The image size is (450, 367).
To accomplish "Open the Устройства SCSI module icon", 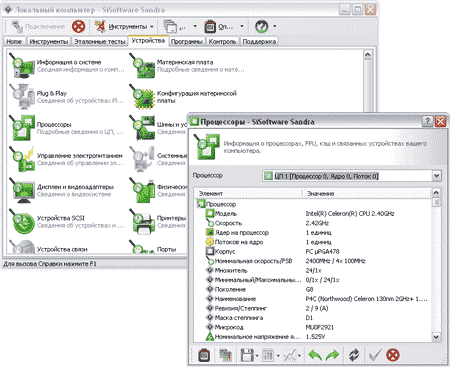I will 22,221.
